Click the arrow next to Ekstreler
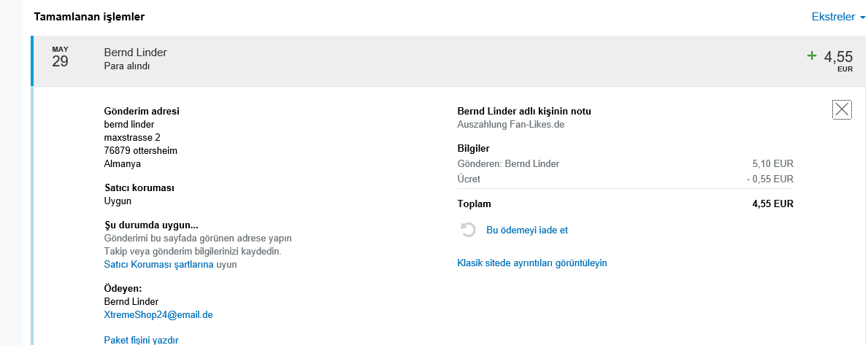 click(862, 17)
